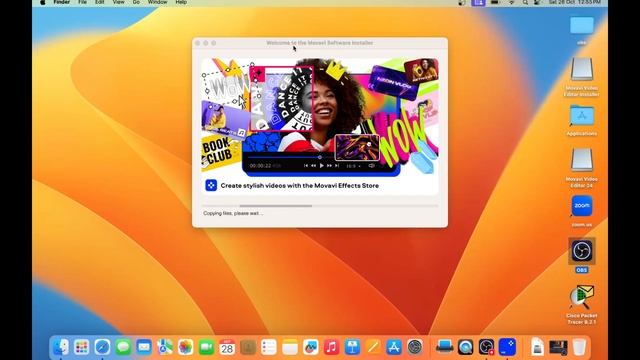
Task: Open FaceTime in the Dock
Action: [207, 347]
